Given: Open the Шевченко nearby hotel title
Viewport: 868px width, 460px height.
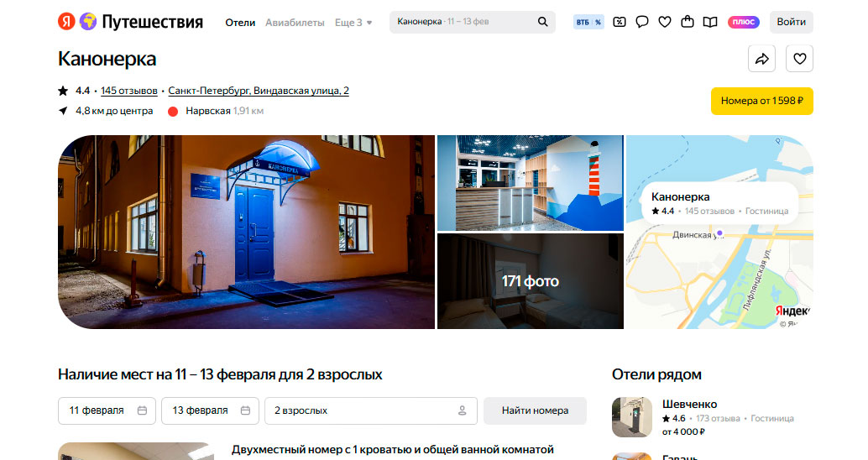Looking at the screenshot, I should [689, 404].
